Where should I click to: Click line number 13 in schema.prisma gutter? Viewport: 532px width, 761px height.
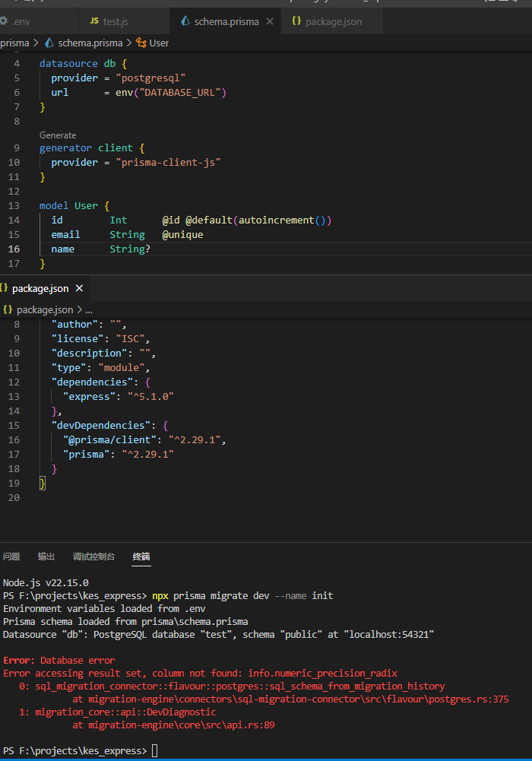pyautogui.click(x=14, y=206)
